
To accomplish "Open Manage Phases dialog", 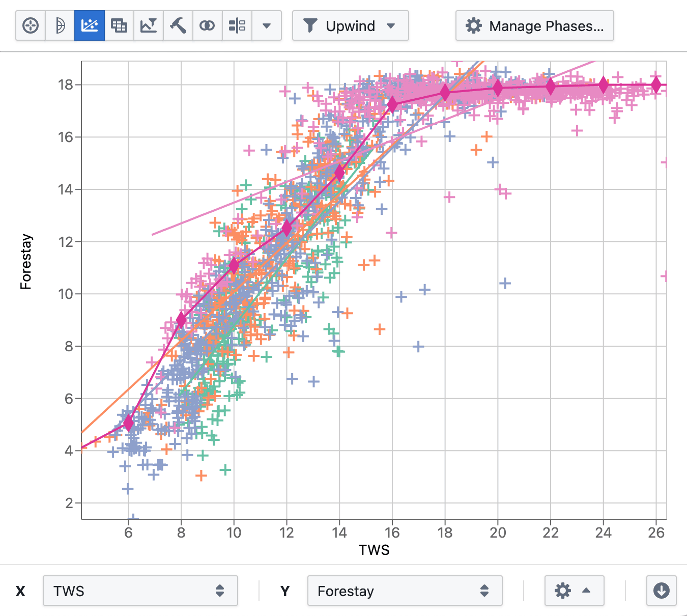I will [534, 25].
